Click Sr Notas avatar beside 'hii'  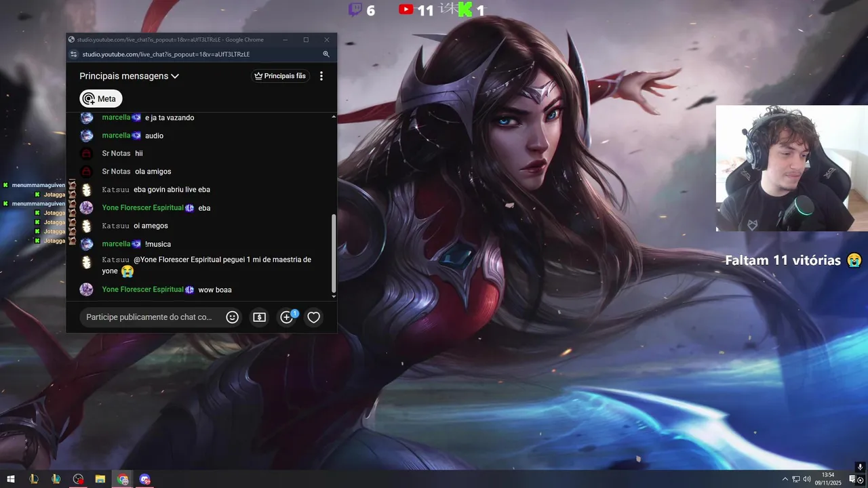click(87, 153)
